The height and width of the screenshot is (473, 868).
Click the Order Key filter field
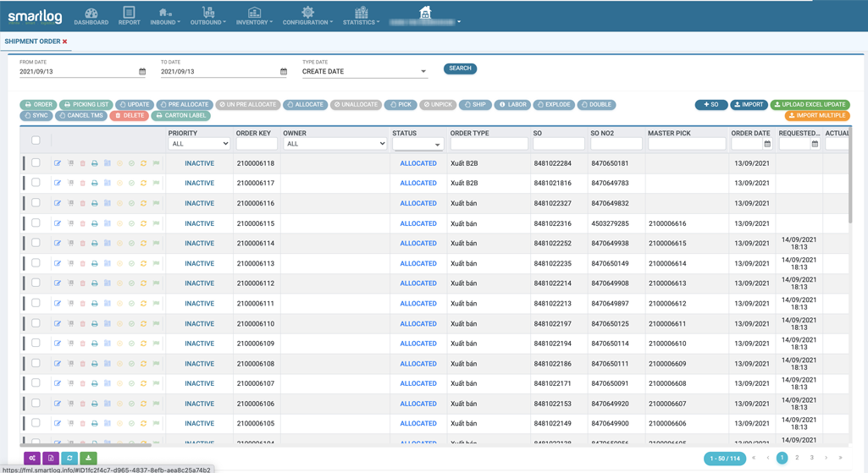click(256, 145)
